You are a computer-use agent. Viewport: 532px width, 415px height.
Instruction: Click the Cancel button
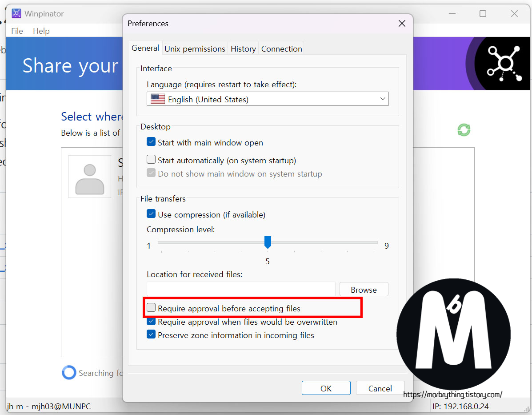point(380,388)
